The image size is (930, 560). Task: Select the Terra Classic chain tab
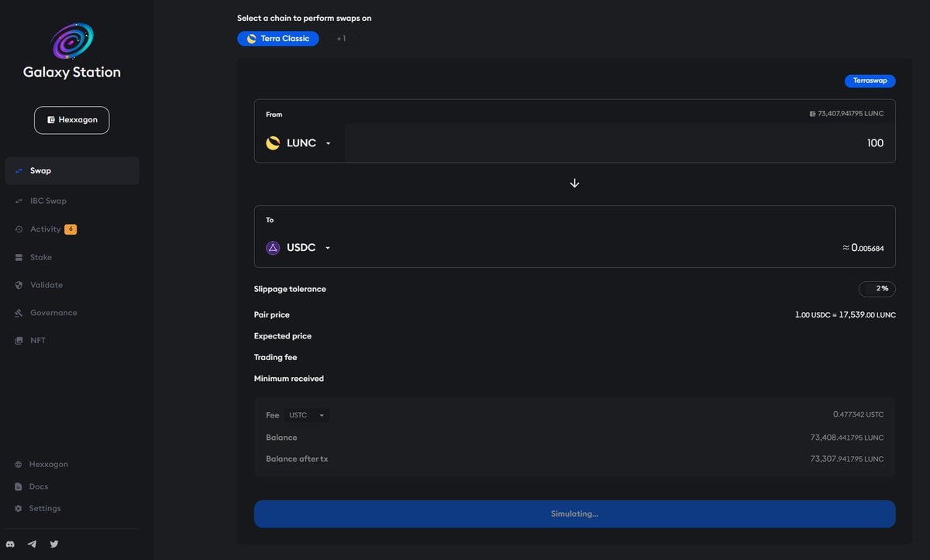pos(277,39)
